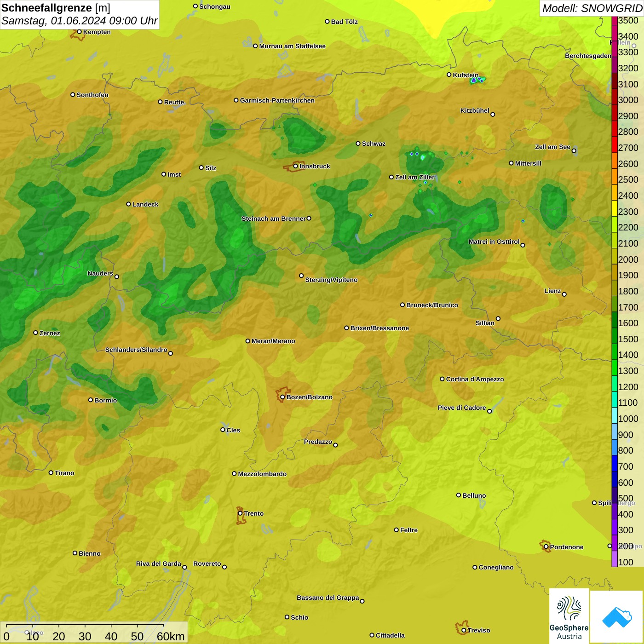Image resolution: width=644 pixels, height=644 pixels.
Task: Click the bright yellow legend color swatch
Action: 615,208
